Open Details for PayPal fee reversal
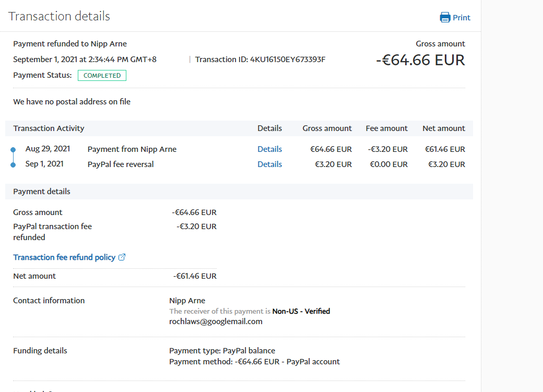 click(269, 164)
